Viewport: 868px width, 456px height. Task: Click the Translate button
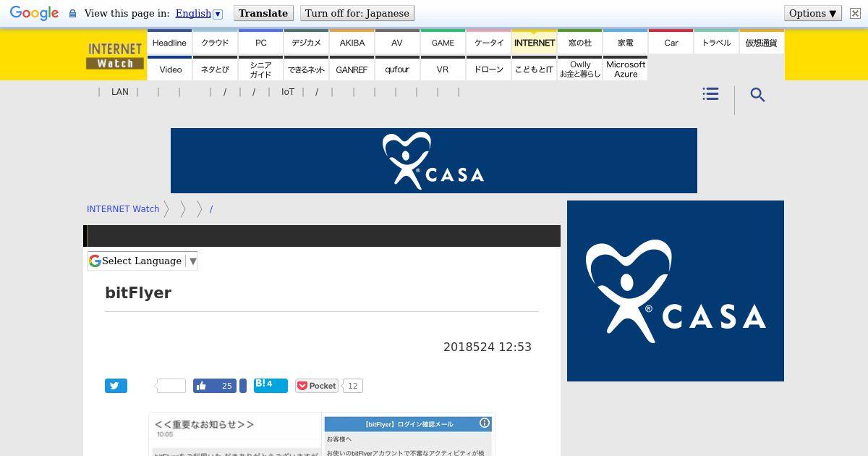point(263,13)
